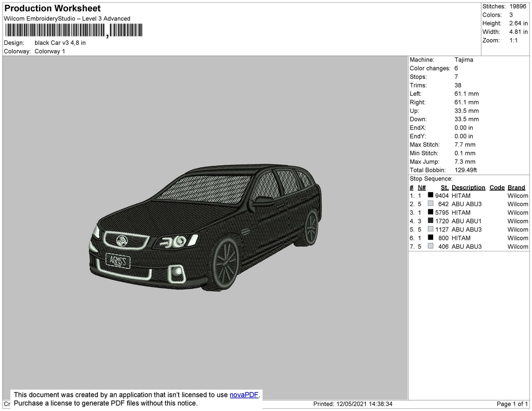Image resolution: width=532 pixels, height=411 pixels.
Task: Select stop sequence row 4 ABU ABU1
Action: tap(462, 221)
